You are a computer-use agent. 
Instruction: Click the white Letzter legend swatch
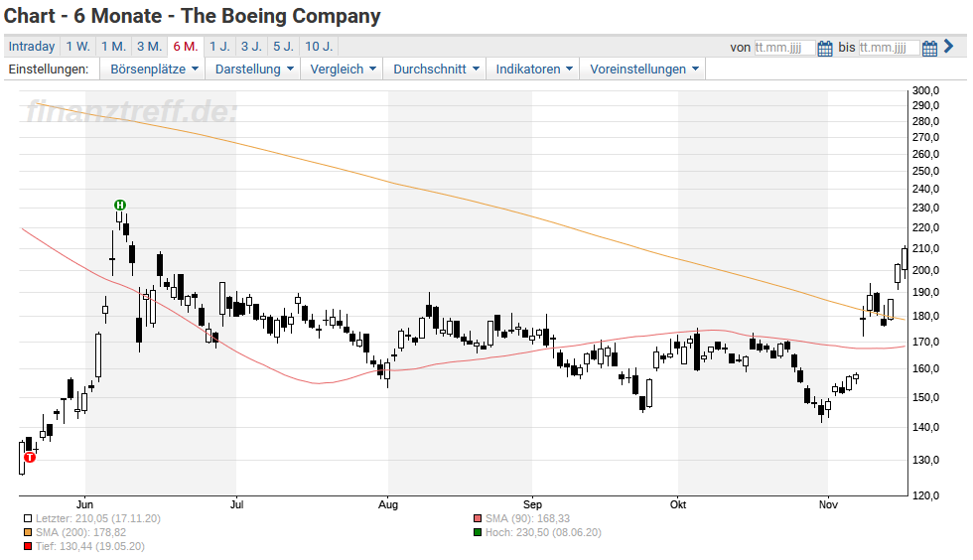pyautogui.click(x=28, y=518)
